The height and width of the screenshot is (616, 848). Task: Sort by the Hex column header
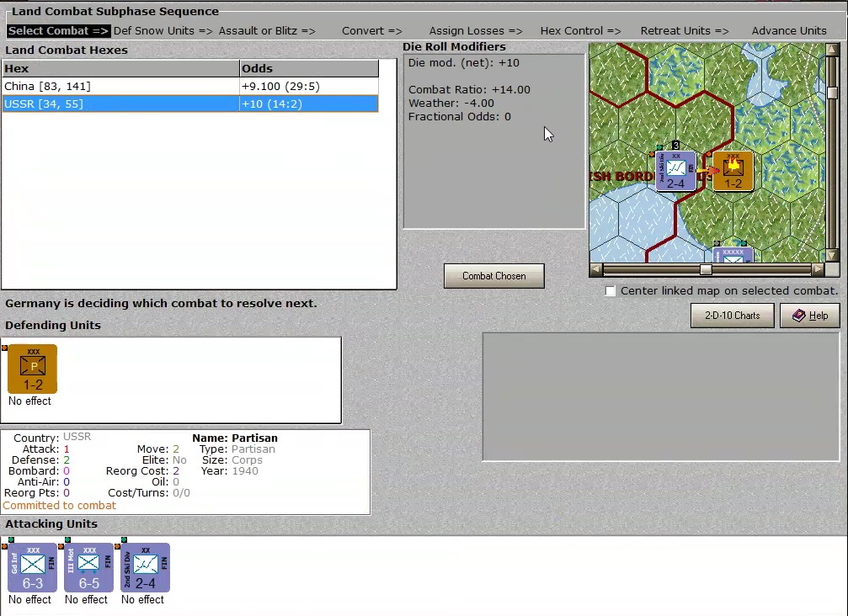click(x=120, y=69)
